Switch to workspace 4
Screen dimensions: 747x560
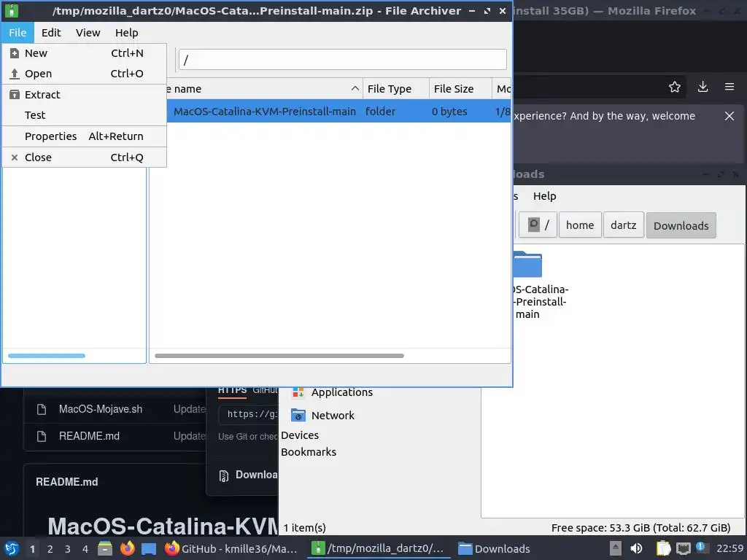pyautogui.click(x=85, y=549)
